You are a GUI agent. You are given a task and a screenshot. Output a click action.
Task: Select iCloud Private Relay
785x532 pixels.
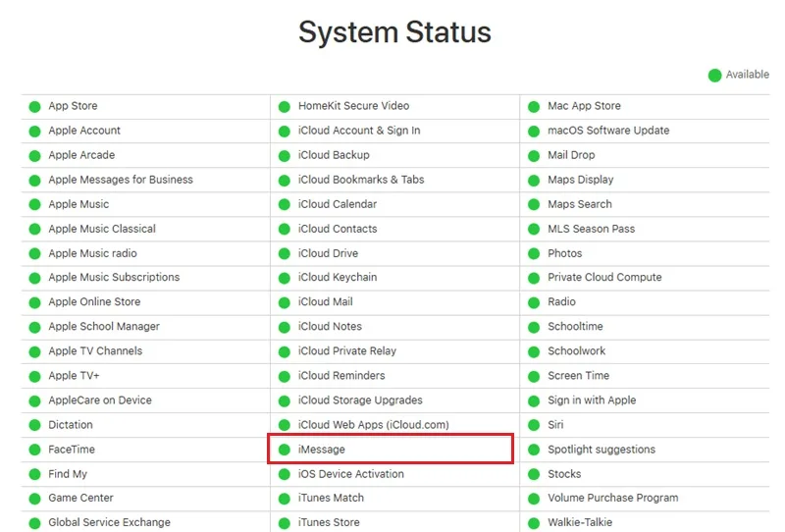[347, 350]
